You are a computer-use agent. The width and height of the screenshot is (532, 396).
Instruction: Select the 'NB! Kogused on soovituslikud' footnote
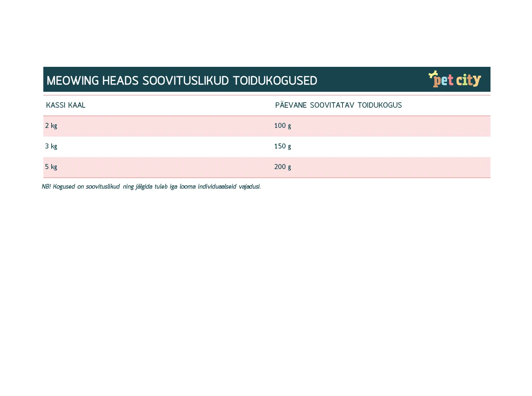(x=151, y=186)
